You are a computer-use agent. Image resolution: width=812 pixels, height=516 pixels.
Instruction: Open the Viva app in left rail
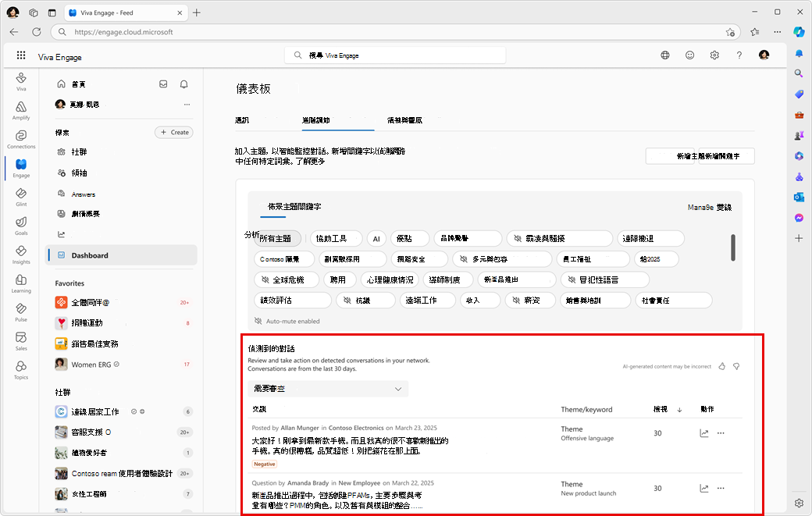click(21, 81)
